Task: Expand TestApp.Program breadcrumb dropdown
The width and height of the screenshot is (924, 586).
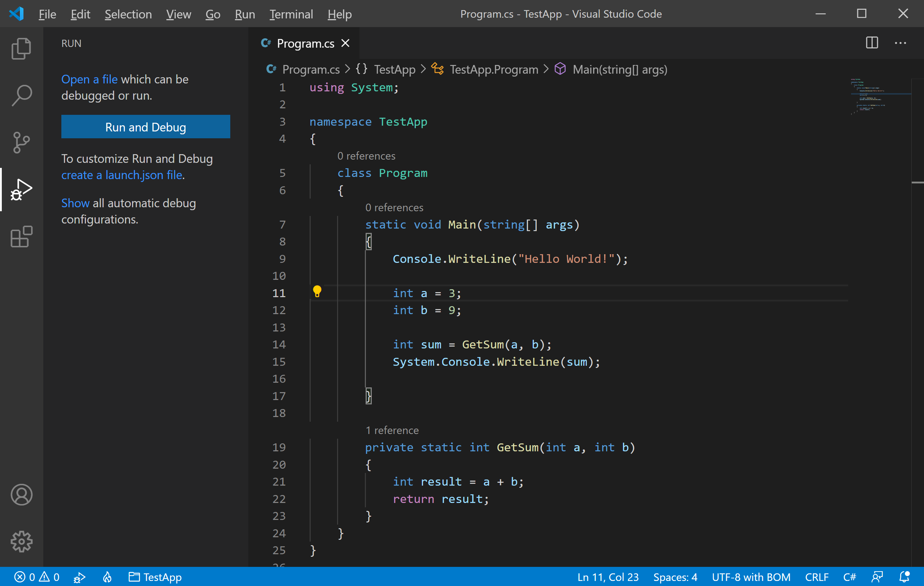Action: pos(493,69)
